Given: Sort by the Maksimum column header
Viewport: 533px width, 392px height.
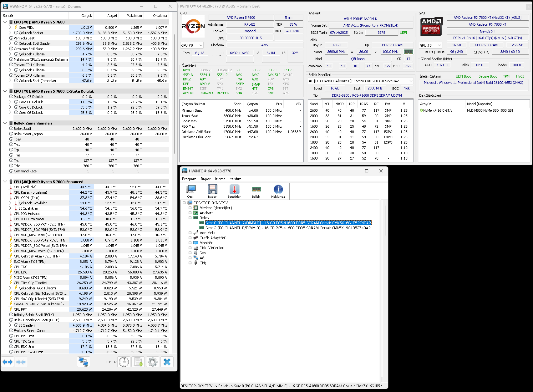Looking at the screenshot, I should click(131, 16).
